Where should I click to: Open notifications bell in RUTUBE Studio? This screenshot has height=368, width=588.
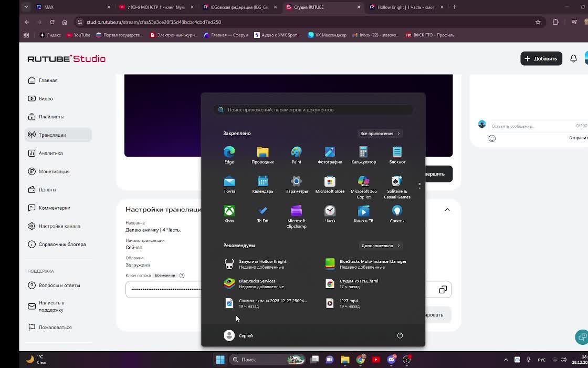[x=573, y=58]
